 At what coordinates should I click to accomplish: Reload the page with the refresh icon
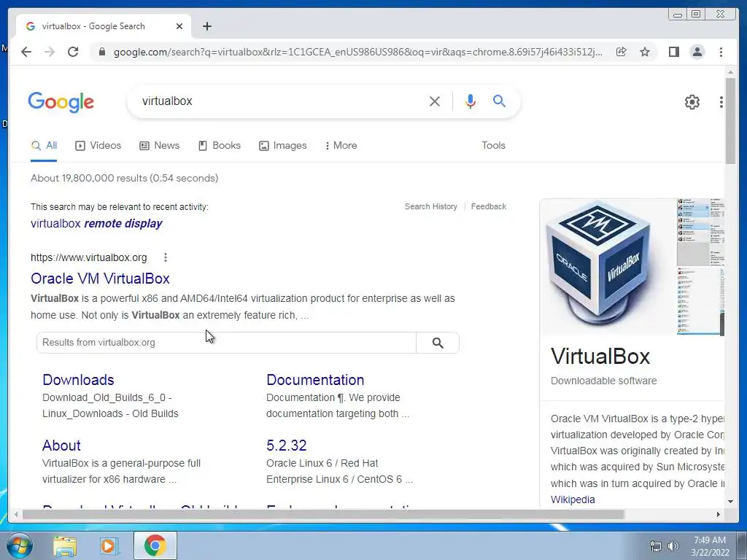pyautogui.click(x=73, y=52)
